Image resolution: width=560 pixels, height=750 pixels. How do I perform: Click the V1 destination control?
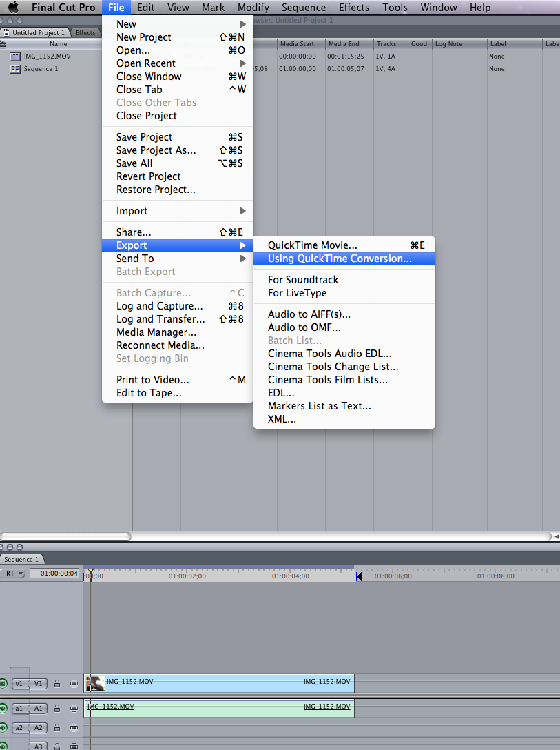click(38, 684)
